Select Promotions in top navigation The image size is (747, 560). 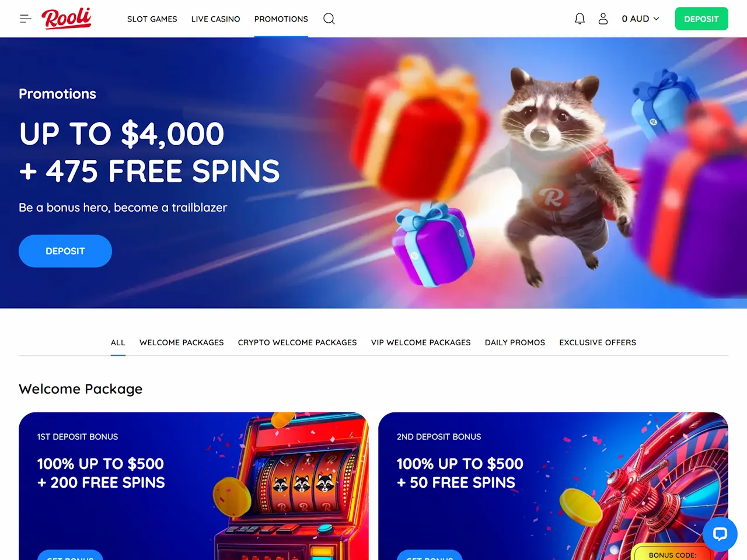pos(281,19)
